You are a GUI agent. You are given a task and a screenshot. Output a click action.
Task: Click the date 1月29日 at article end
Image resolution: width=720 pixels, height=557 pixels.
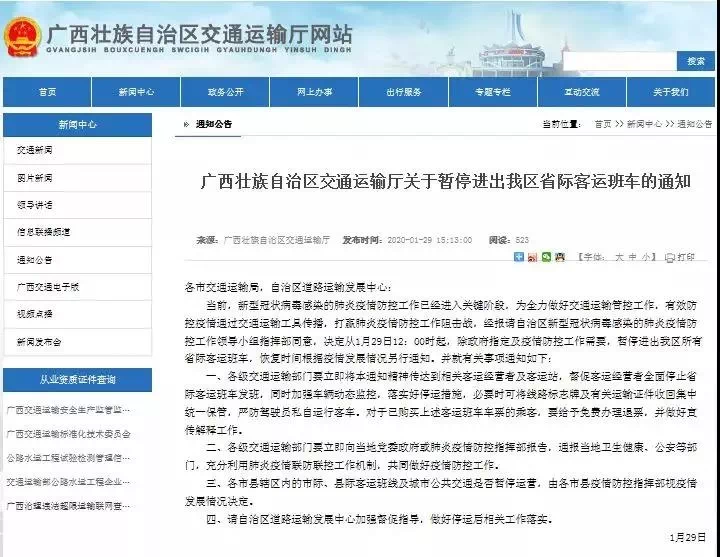click(x=687, y=537)
